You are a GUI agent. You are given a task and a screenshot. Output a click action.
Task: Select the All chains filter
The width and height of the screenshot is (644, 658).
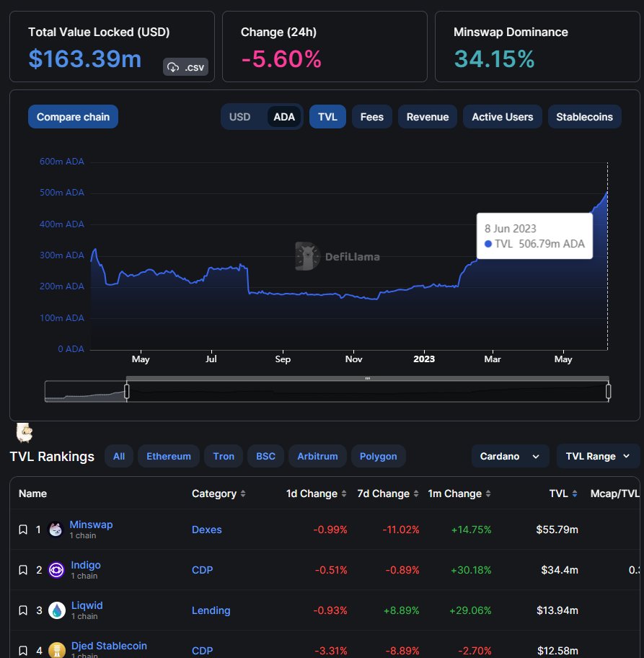(119, 456)
